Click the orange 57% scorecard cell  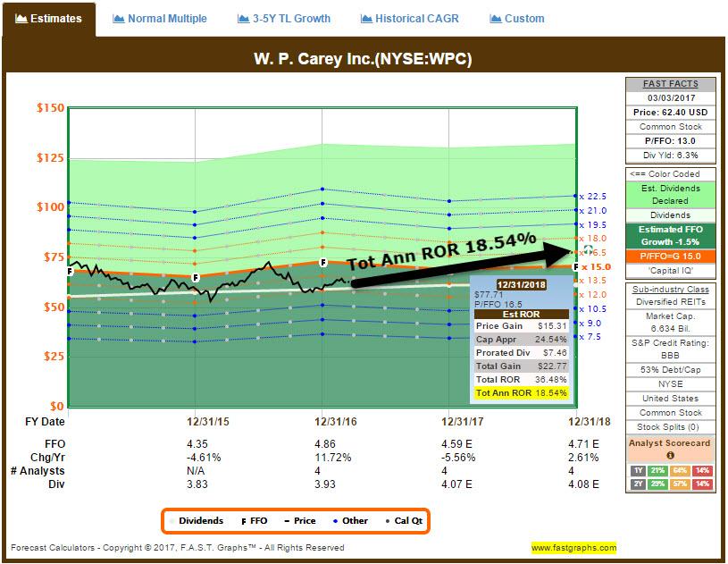tap(680, 484)
